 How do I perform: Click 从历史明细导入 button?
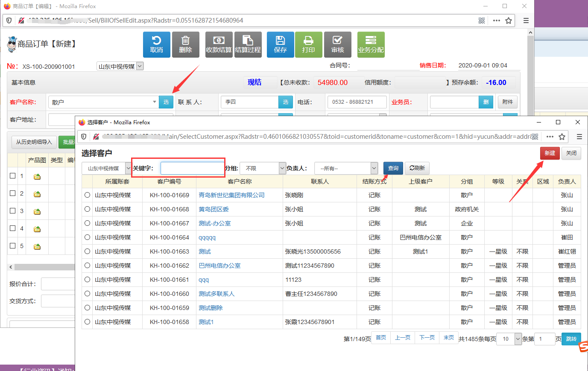pyautogui.click(x=34, y=142)
